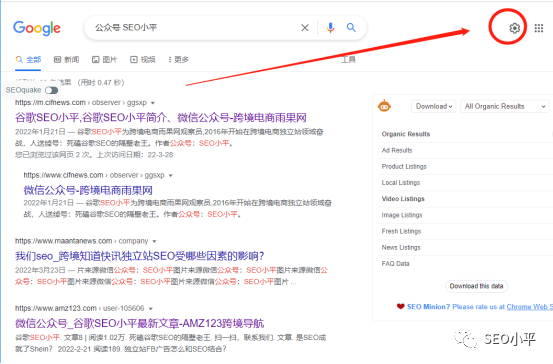The width and height of the screenshot is (553, 364).
Task: Open result AMZ123跨境导航
Action: 140,323
